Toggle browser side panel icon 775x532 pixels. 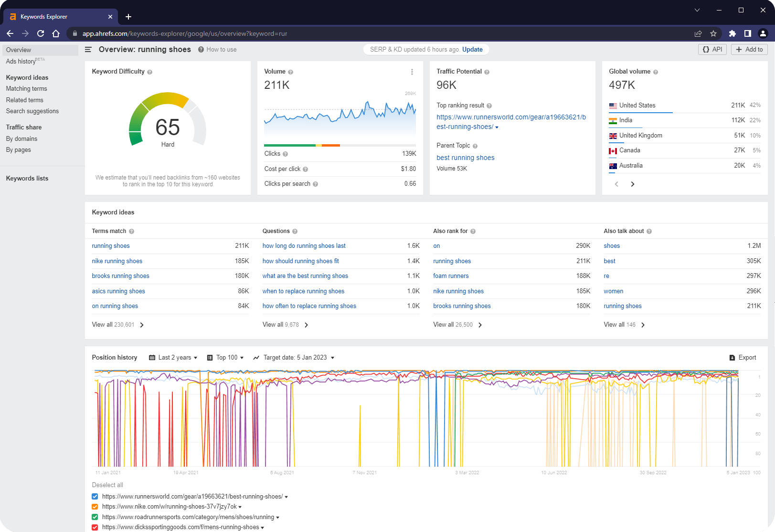tap(748, 33)
